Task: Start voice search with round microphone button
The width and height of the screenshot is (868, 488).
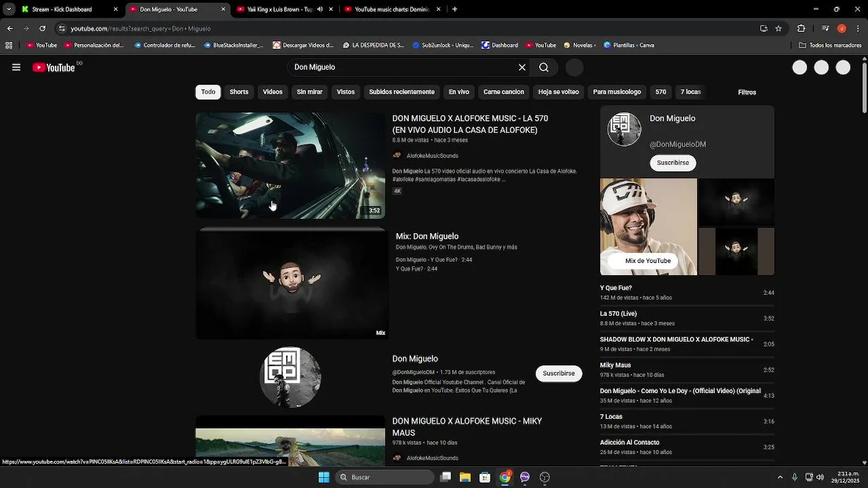Action: click(574, 67)
